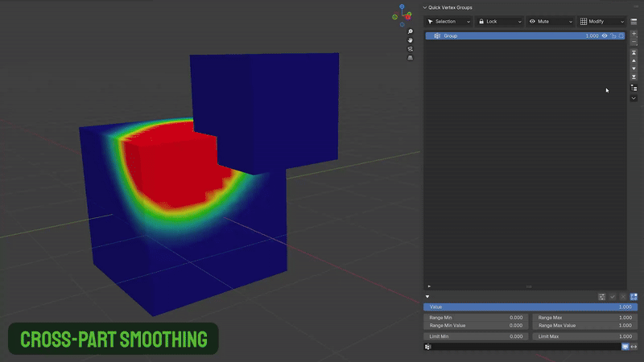Click the blue Z axis on navigation gizmo
Screen dimensions: 644x362
click(x=402, y=6)
